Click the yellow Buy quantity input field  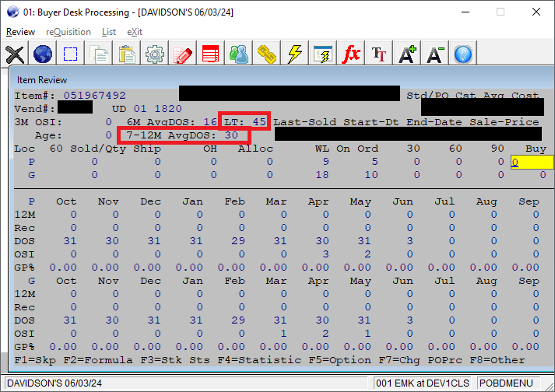tap(532, 162)
